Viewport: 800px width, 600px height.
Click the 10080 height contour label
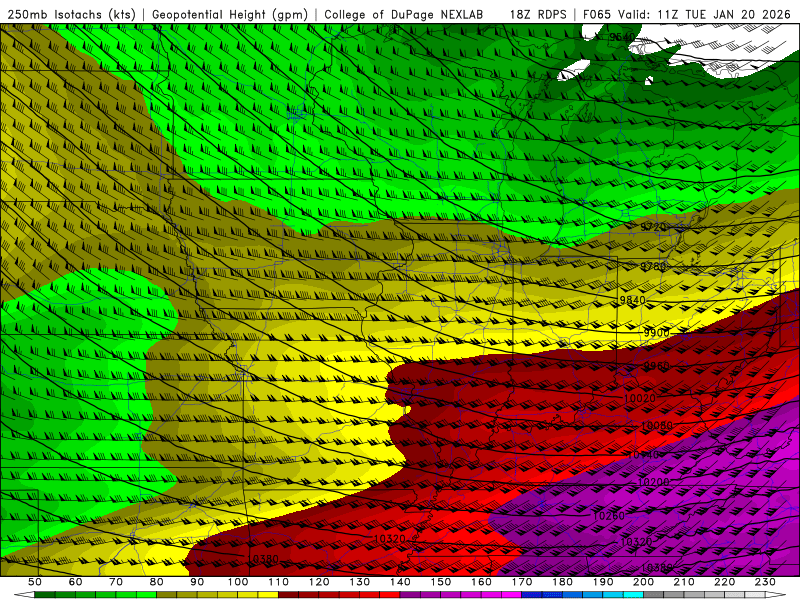coord(656,426)
